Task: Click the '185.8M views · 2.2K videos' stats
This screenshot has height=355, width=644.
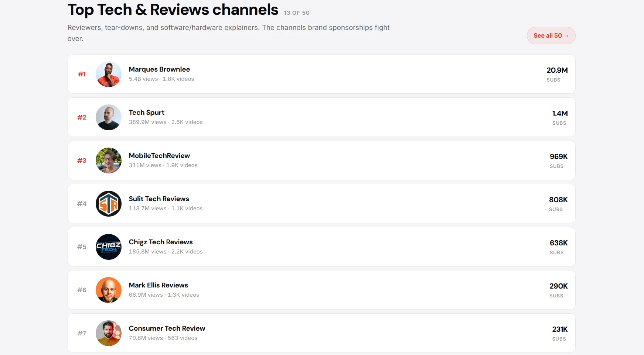Action: point(166,252)
